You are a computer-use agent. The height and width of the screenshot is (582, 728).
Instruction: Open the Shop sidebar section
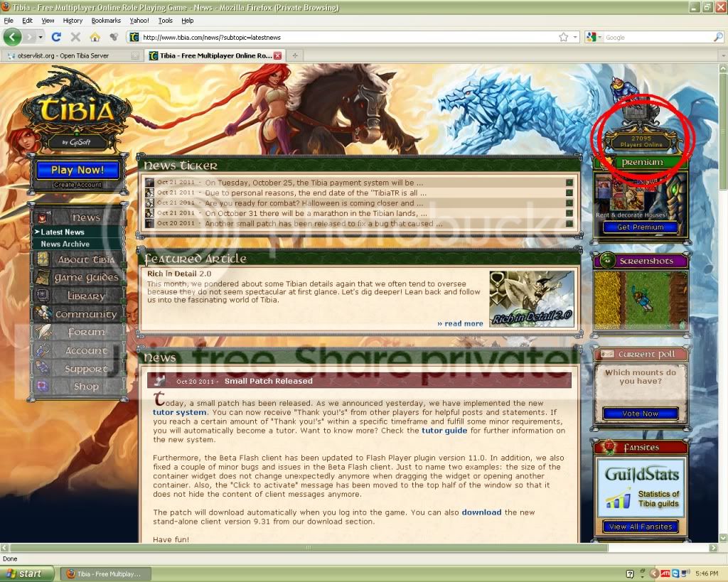(78, 386)
